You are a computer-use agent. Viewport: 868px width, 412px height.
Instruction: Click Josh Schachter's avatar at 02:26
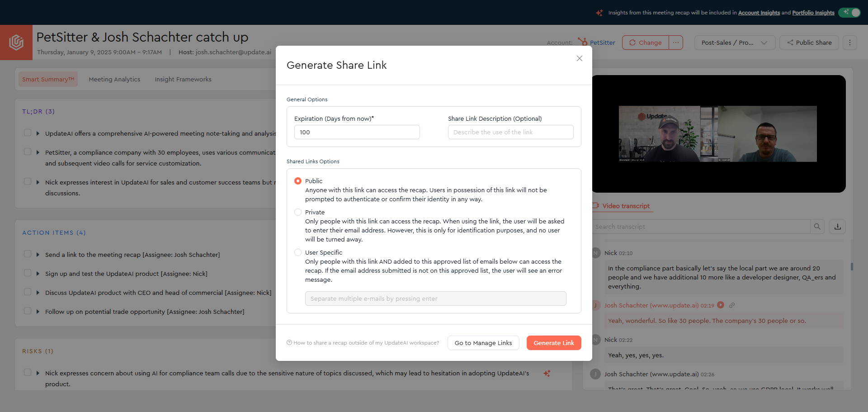pyautogui.click(x=596, y=374)
